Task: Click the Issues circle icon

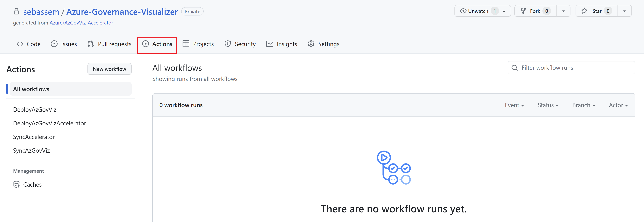Action: click(54, 44)
